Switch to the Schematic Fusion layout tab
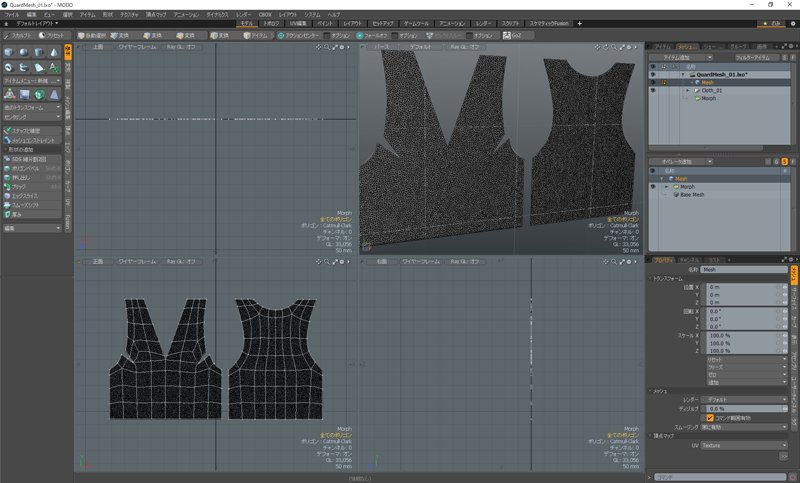 point(549,23)
